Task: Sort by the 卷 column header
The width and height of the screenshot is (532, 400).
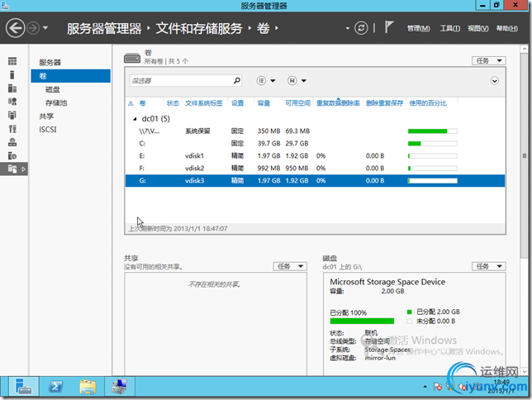Action: 142,102
